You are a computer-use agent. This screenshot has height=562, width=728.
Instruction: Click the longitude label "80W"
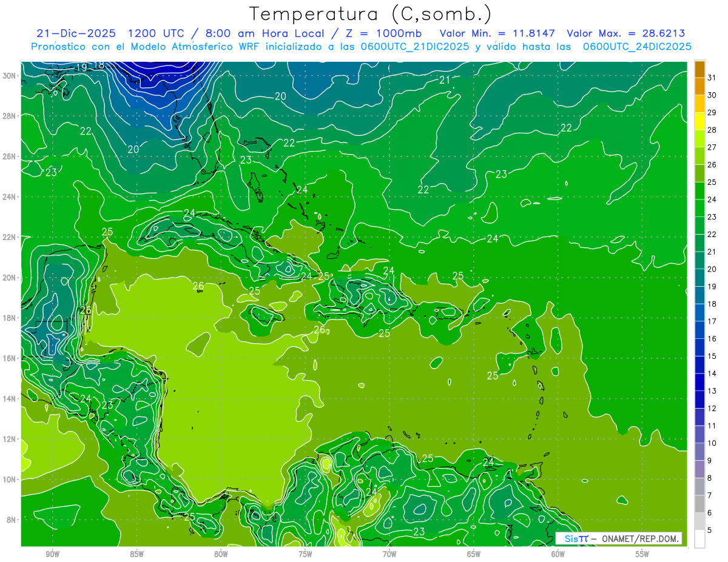(x=221, y=554)
